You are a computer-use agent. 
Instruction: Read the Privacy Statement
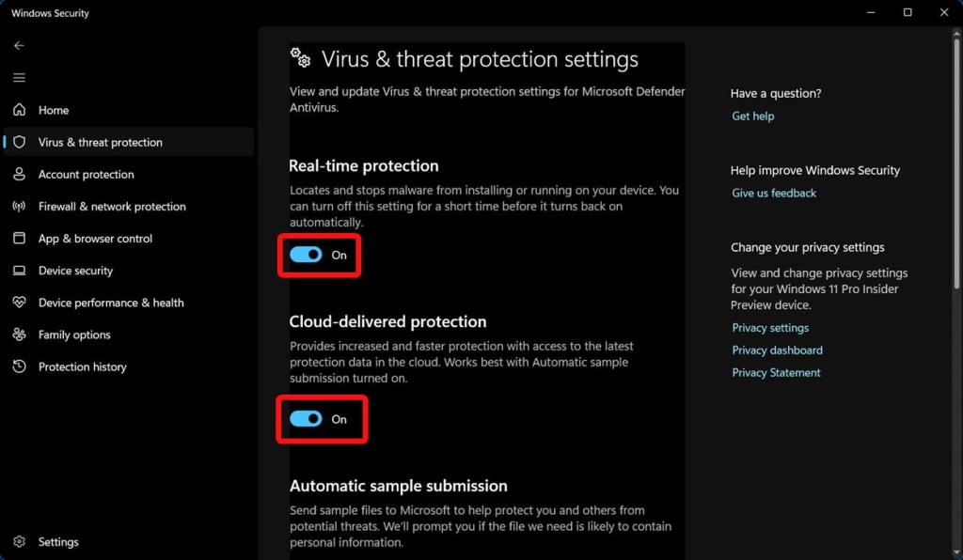[x=776, y=372]
